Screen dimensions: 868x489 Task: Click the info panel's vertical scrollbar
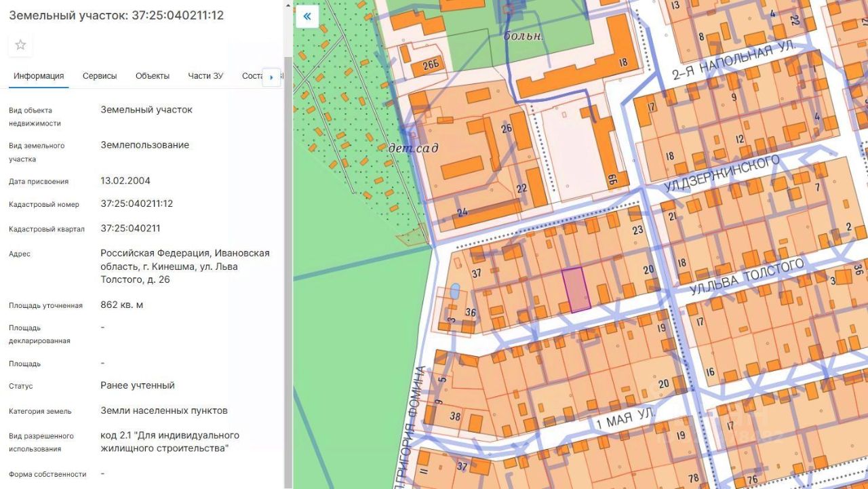pos(288,271)
